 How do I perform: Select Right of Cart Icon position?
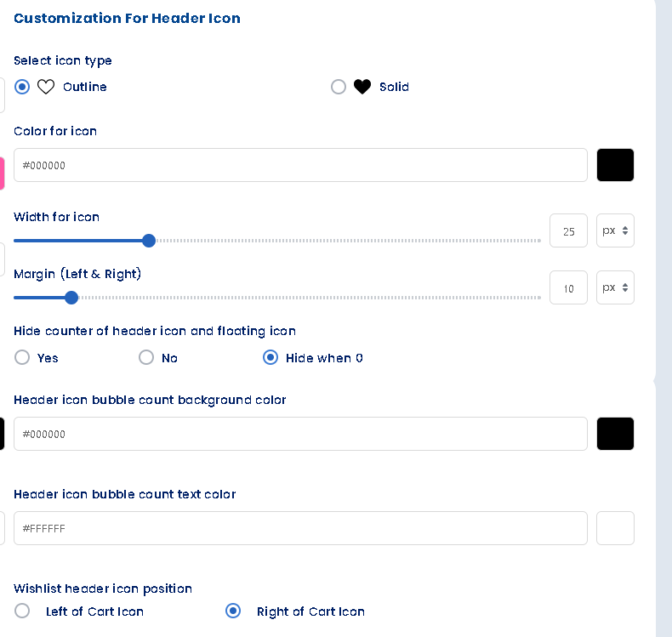[233, 611]
